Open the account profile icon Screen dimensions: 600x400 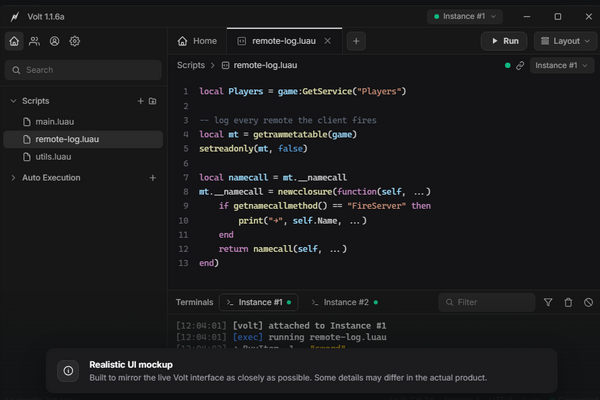[54, 41]
